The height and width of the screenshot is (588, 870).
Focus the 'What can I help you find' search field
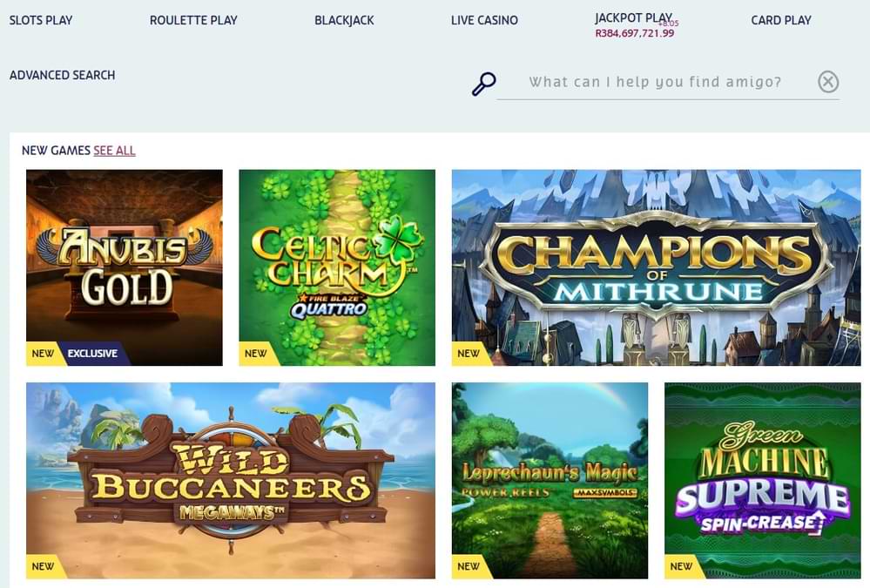pos(655,82)
